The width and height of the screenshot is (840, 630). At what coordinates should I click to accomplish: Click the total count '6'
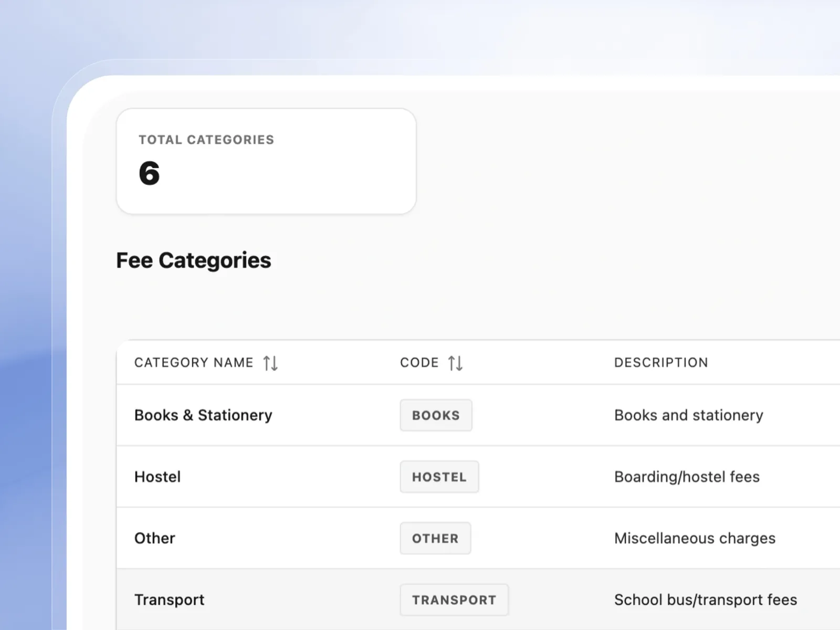click(149, 173)
